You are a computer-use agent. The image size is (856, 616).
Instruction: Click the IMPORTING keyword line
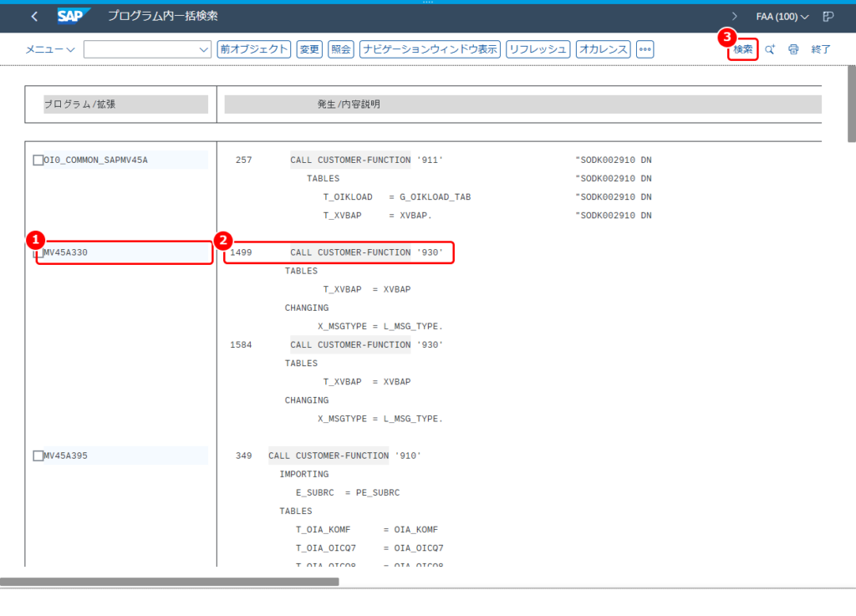pos(304,475)
